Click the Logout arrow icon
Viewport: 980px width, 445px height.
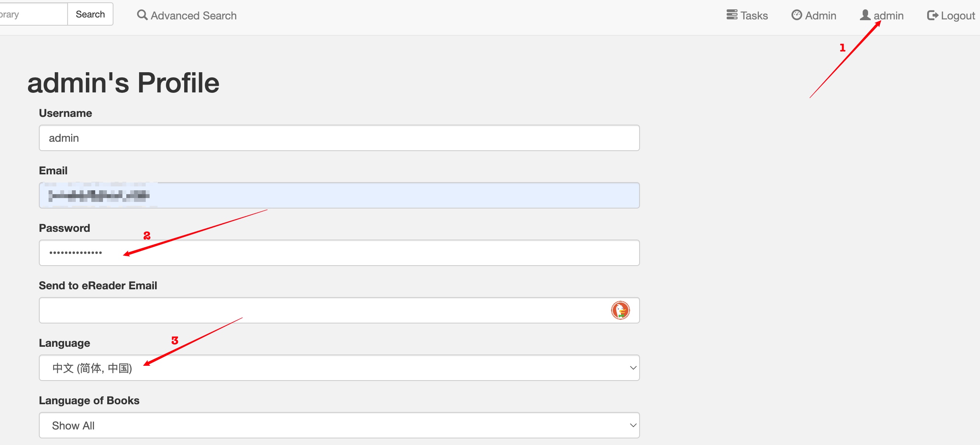pyautogui.click(x=933, y=15)
